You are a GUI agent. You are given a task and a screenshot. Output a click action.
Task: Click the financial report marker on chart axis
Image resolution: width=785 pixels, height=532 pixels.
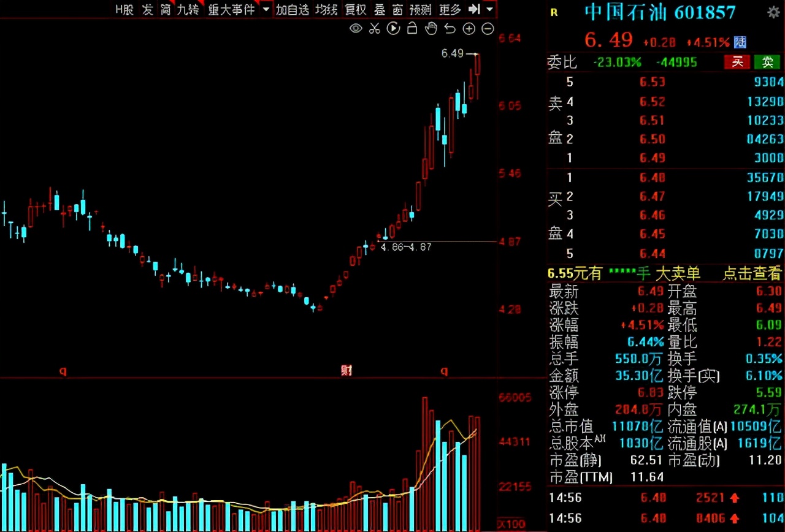(347, 371)
